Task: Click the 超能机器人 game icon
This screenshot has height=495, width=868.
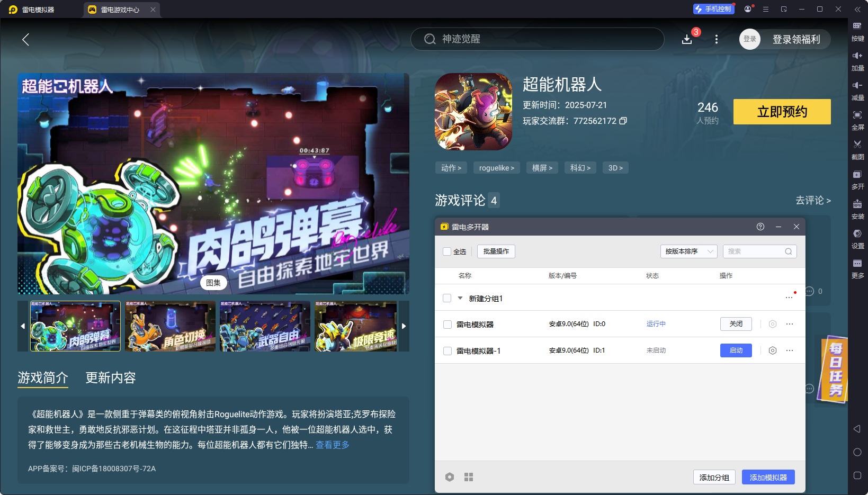Action: (x=473, y=112)
